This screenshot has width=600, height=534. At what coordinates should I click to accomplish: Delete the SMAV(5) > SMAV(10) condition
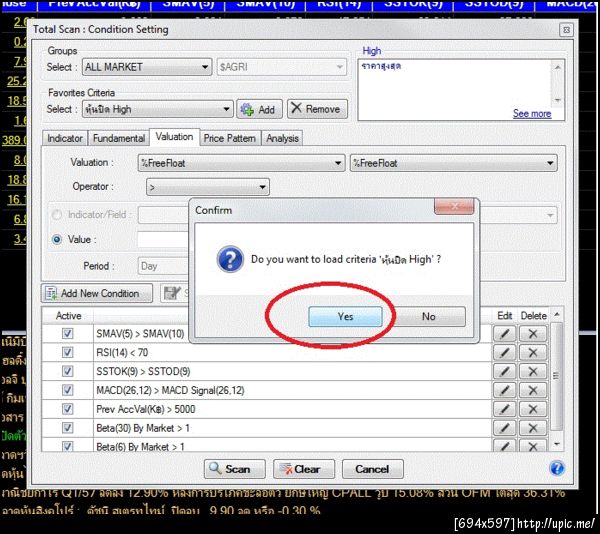click(x=532, y=334)
